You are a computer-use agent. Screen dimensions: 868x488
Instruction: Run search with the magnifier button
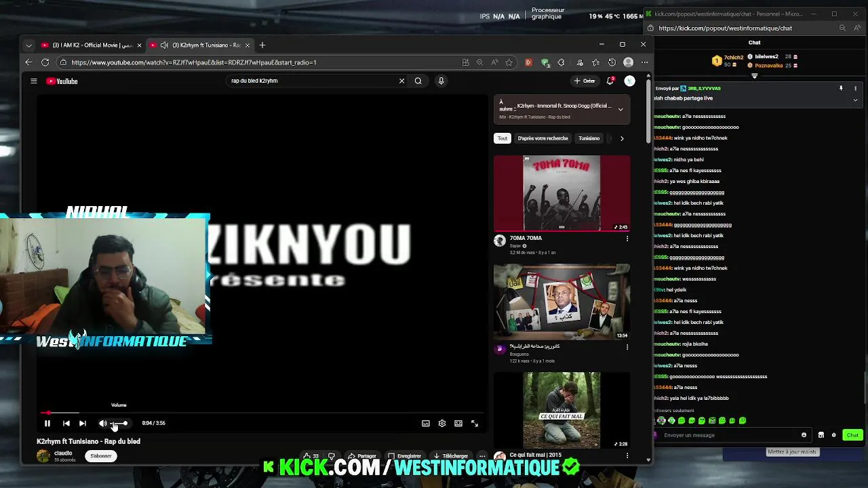click(418, 81)
